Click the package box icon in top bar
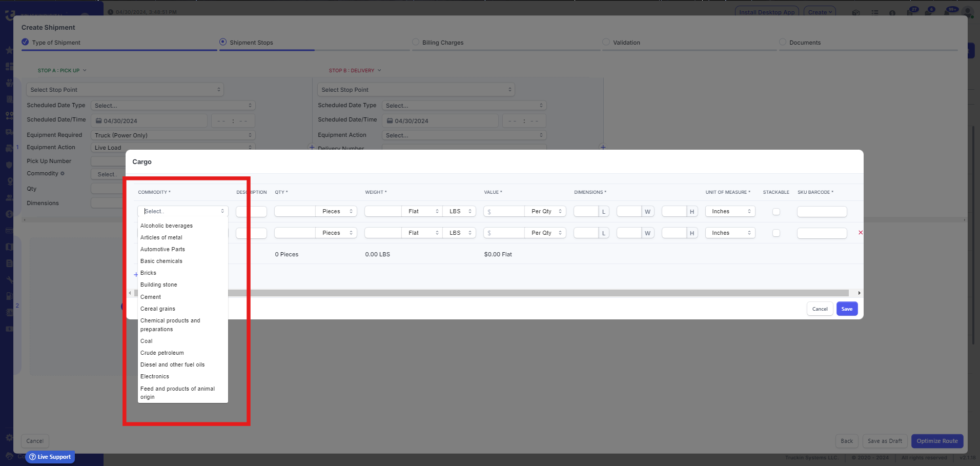This screenshot has width=980, height=466. point(855,12)
